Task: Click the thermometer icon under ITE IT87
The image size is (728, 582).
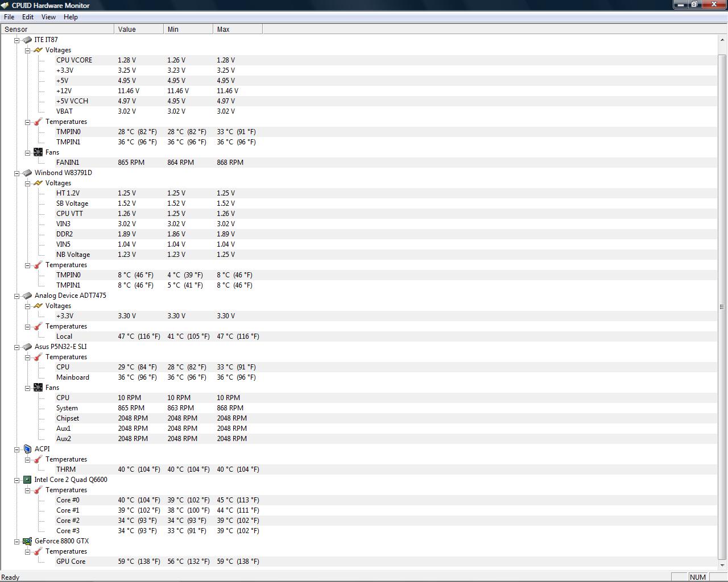Action: tap(38, 122)
